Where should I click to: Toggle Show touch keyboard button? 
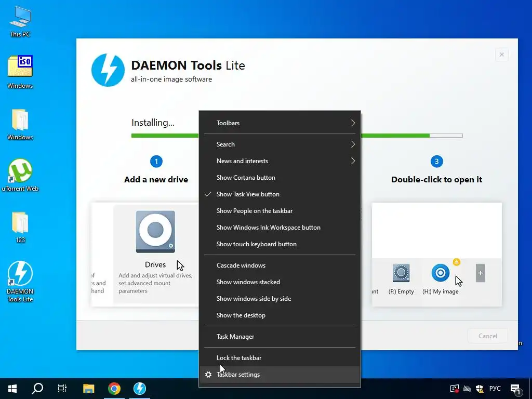280,244
